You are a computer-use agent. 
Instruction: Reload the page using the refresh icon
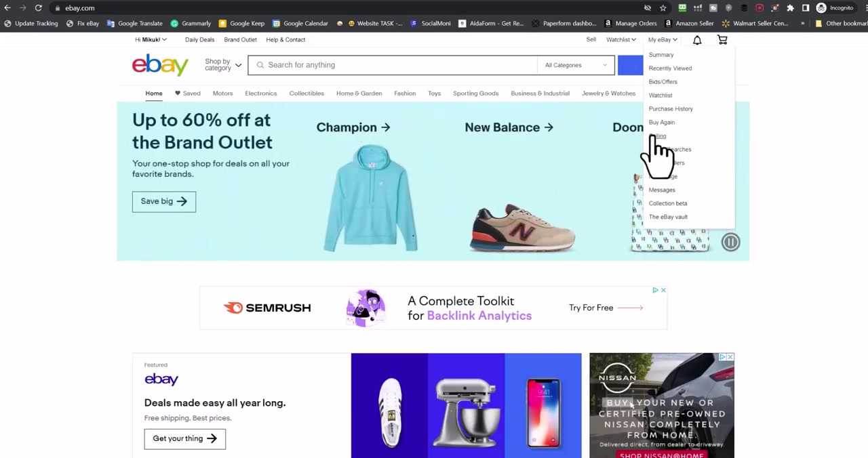tap(38, 8)
